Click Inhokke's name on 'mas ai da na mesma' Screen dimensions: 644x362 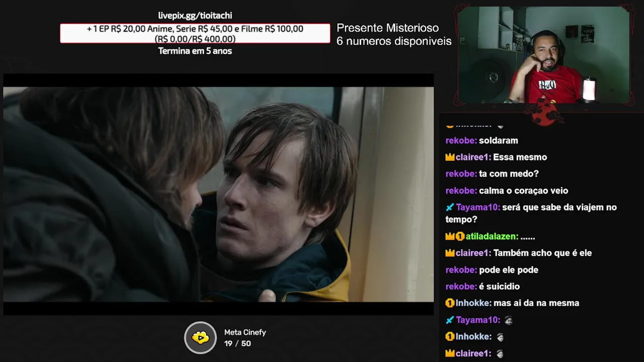point(473,303)
